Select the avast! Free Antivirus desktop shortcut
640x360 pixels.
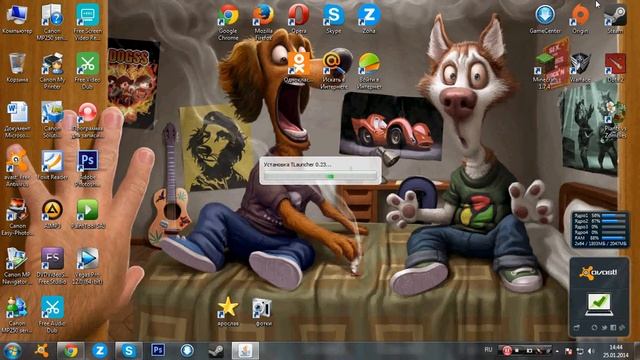17,168
